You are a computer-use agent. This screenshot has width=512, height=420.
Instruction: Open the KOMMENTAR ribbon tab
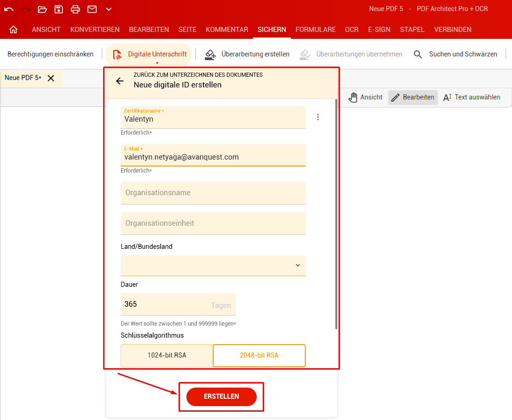[x=227, y=30]
